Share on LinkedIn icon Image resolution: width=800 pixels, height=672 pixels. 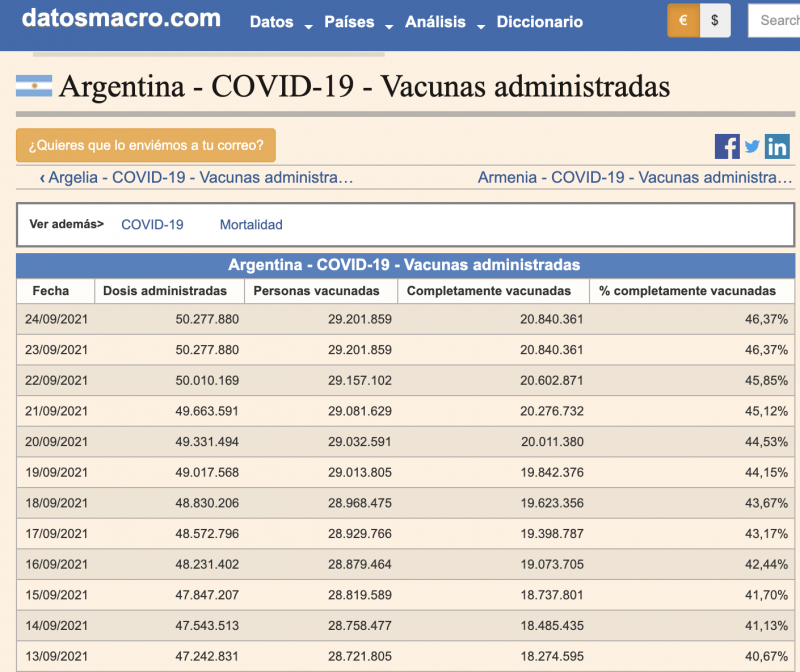tap(777, 146)
